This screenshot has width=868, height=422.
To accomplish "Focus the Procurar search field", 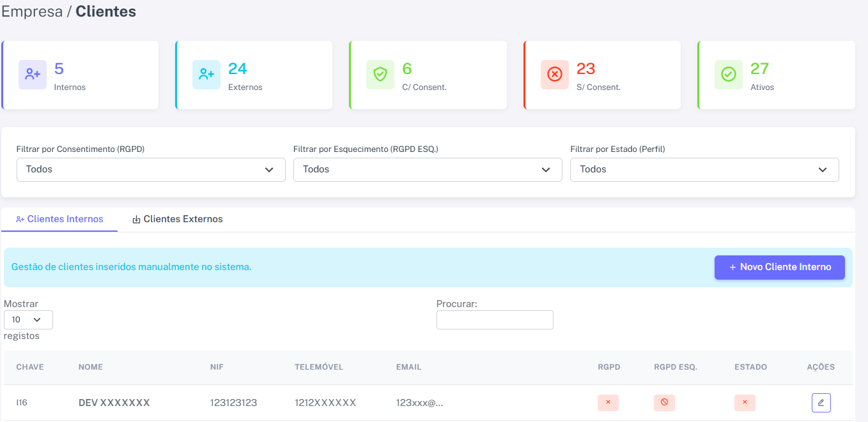I will pyautogui.click(x=495, y=320).
